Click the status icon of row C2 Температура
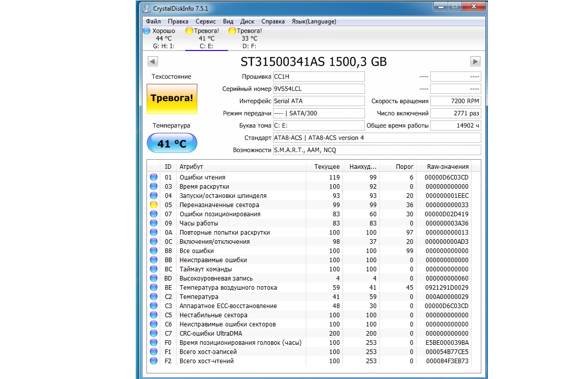 [154, 296]
